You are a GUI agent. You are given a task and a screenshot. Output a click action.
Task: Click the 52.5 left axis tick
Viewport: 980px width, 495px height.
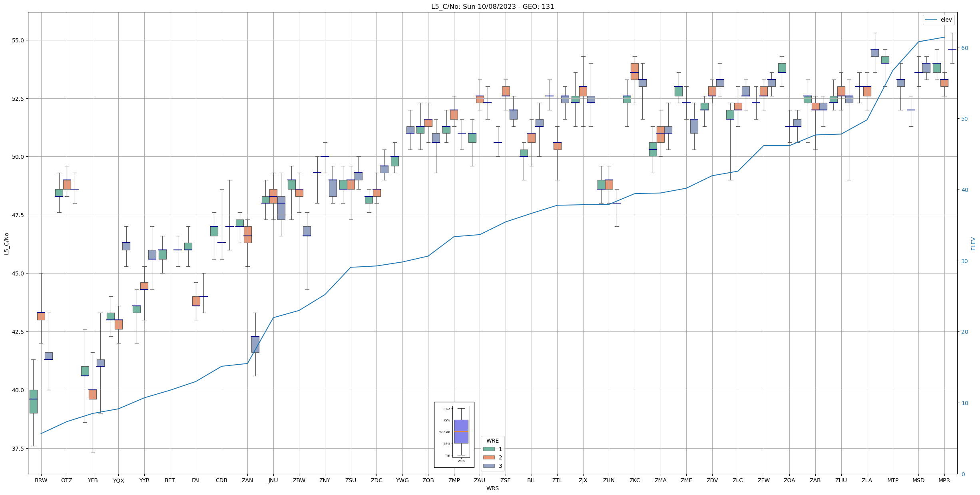pyautogui.click(x=18, y=99)
